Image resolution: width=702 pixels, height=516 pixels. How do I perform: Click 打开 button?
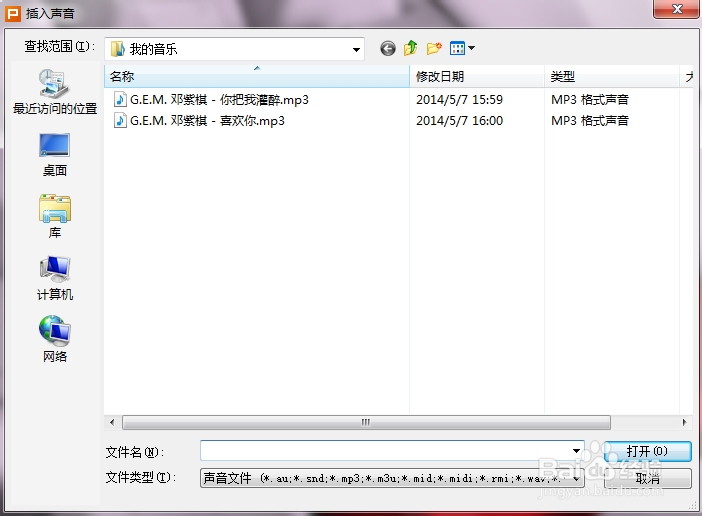647,451
